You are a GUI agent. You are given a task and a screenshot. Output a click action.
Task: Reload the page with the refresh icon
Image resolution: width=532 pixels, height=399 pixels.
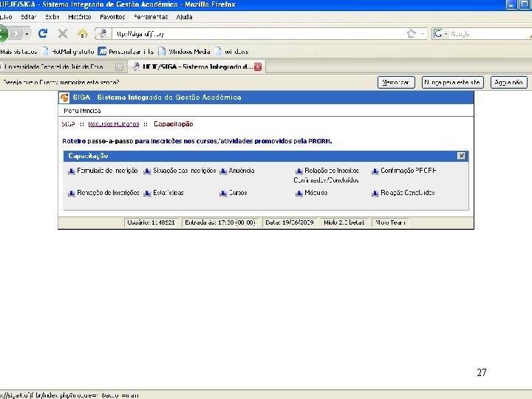click(x=43, y=33)
